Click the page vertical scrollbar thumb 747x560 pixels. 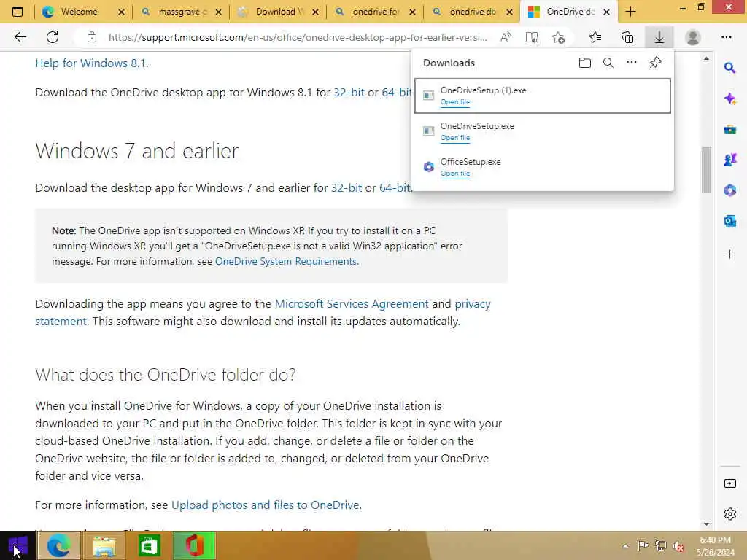coord(706,169)
